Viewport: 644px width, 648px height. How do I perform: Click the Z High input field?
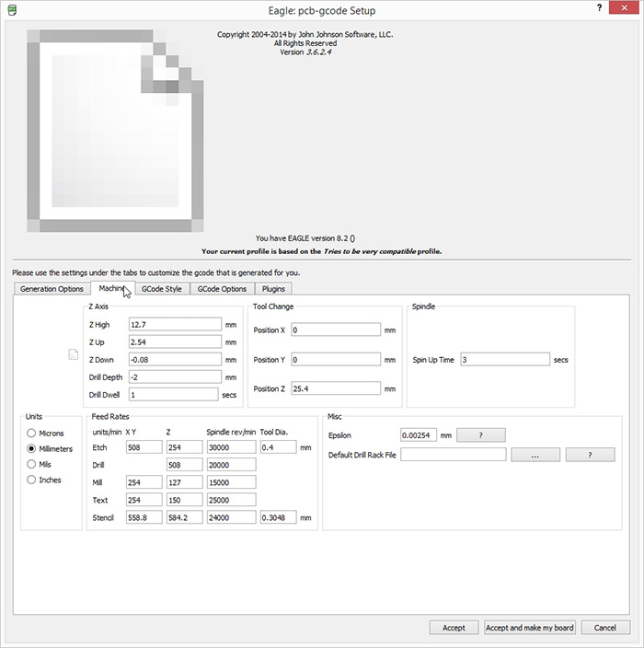click(175, 324)
